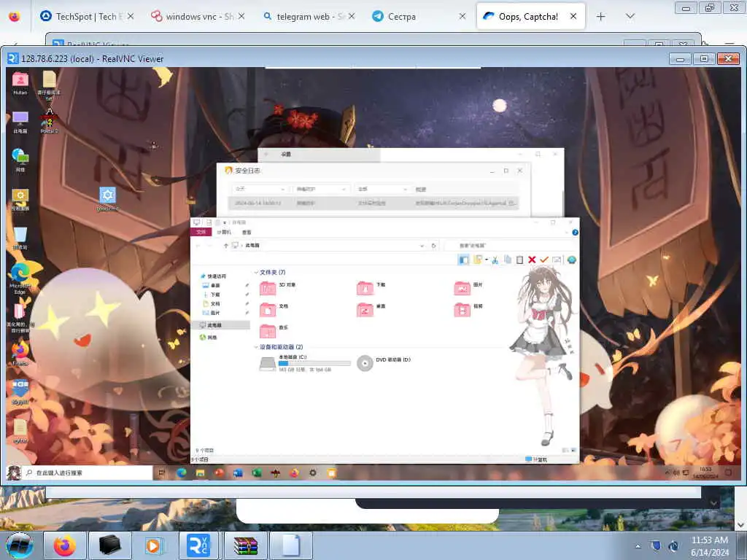Viewport: 747px width, 560px height.
Task: Open the address bar history dropdown in Explorer
Action: tap(422, 246)
